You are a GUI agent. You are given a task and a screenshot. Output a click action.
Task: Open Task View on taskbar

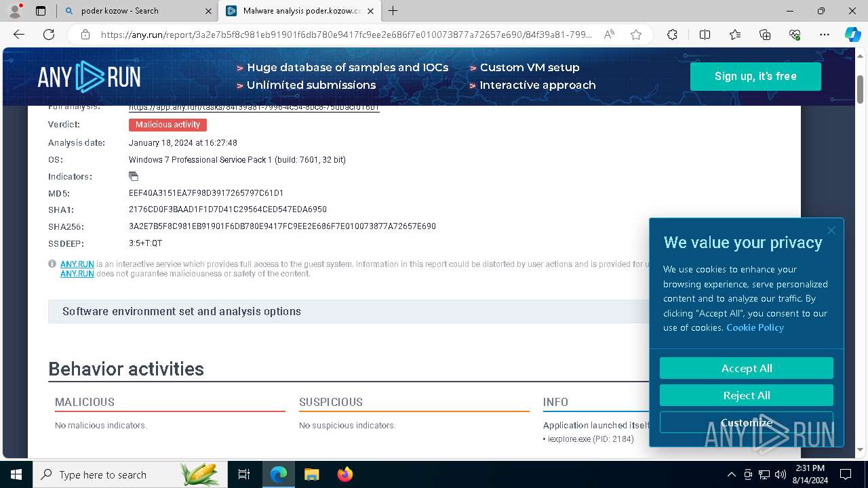coord(244,474)
